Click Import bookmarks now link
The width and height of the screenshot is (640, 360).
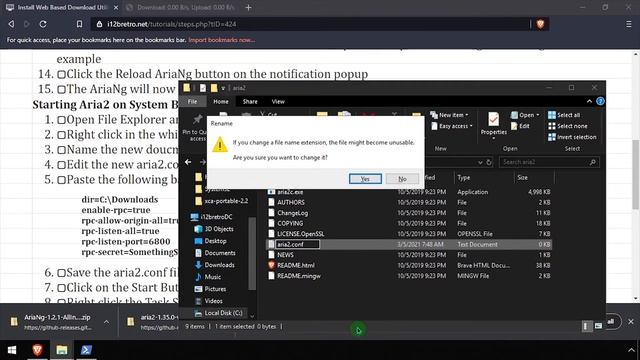[222, 40]
